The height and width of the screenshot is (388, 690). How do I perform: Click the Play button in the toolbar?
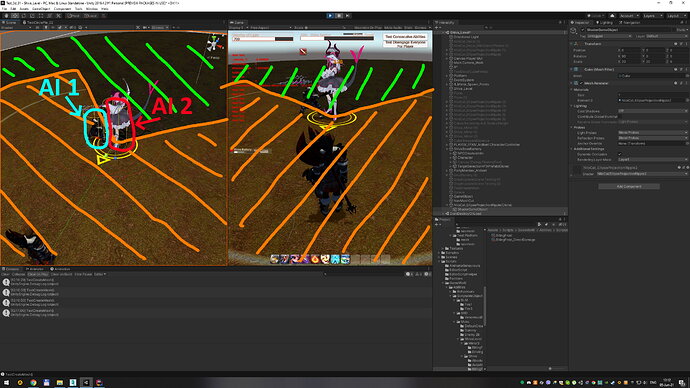point(330,16)
